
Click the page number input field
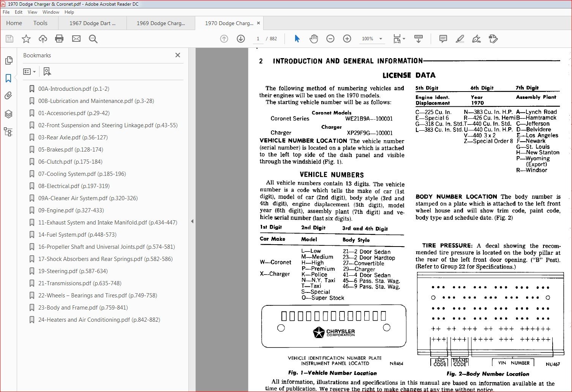[x=258, y=39]
